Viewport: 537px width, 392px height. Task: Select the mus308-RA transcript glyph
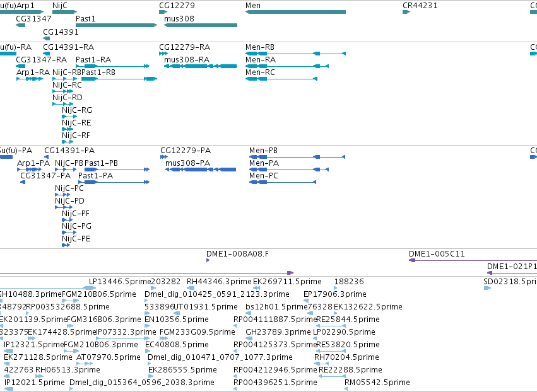tap(200, 66)
